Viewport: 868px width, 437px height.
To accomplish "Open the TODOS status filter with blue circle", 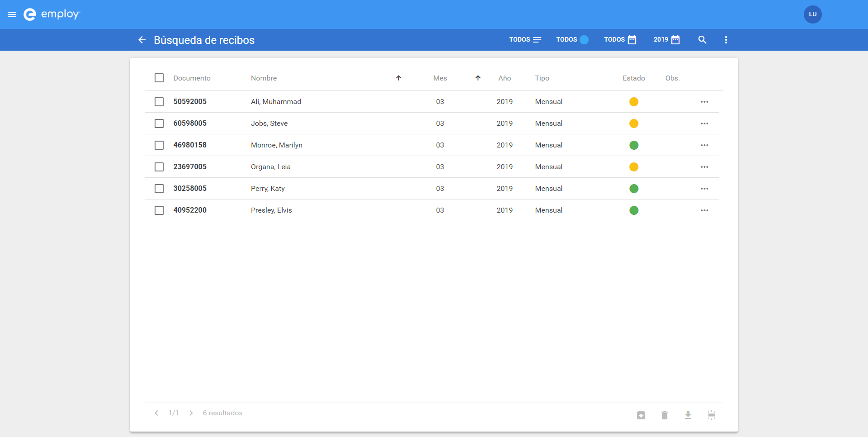I will 572,40.
